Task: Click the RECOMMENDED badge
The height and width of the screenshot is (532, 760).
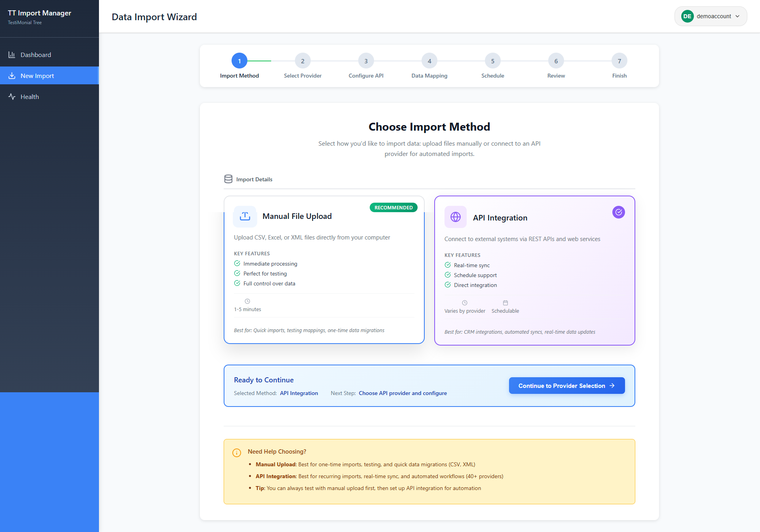Action: pos(393,207)
